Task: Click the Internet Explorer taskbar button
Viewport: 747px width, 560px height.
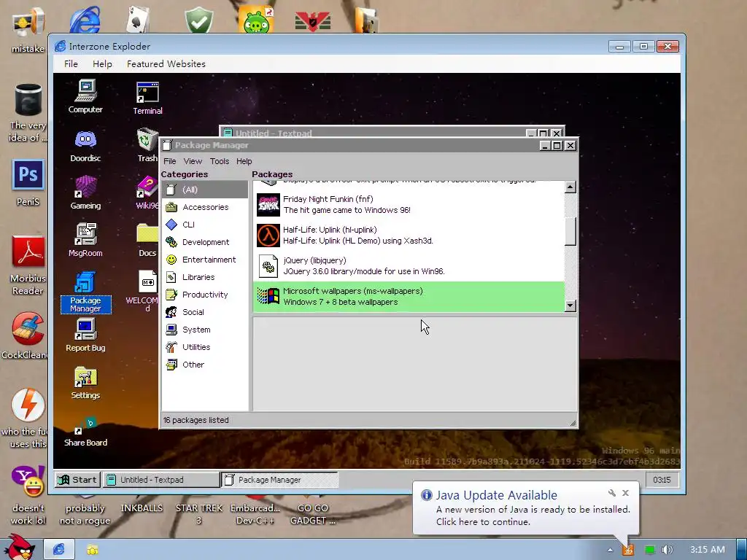Action: coord(58,550)
